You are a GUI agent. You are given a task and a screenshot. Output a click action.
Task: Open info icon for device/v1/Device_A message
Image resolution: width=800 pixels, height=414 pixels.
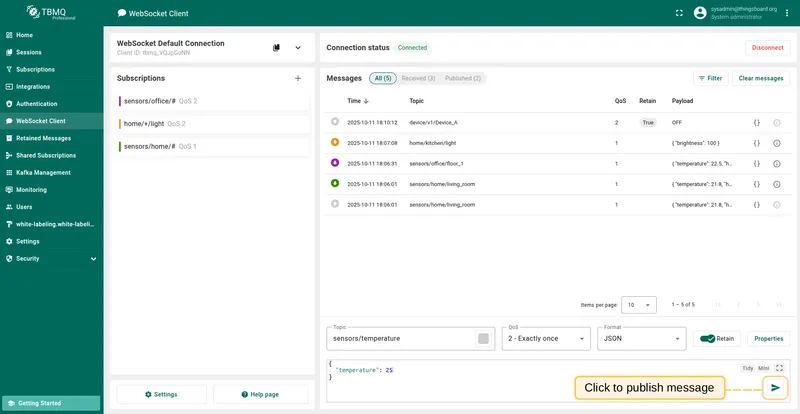[777, 123]
